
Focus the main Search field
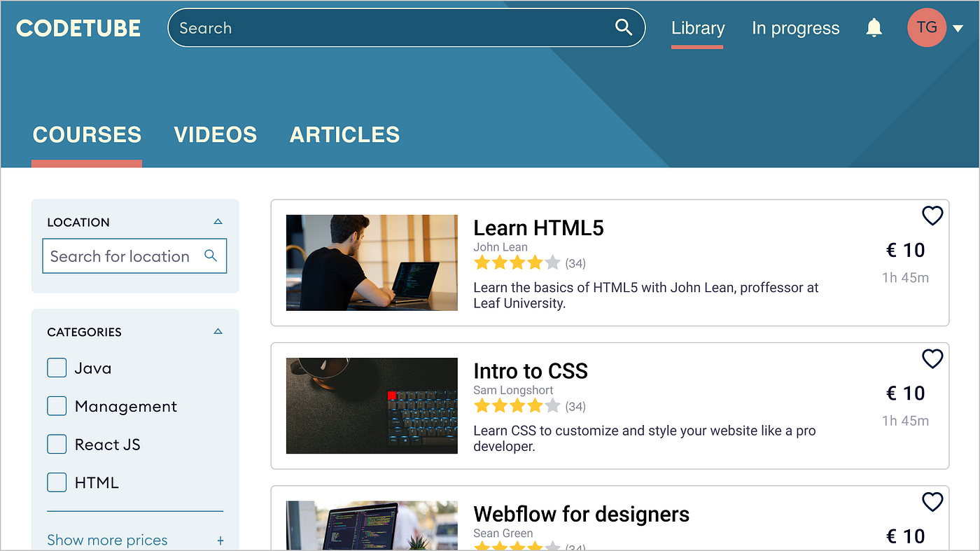click(406, 27)
